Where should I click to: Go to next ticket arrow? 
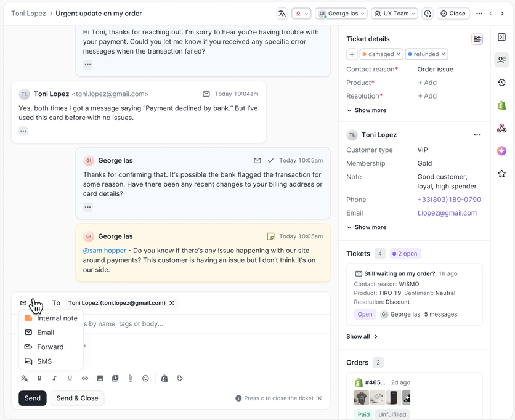pyautogui.click(x=502, y=14)
